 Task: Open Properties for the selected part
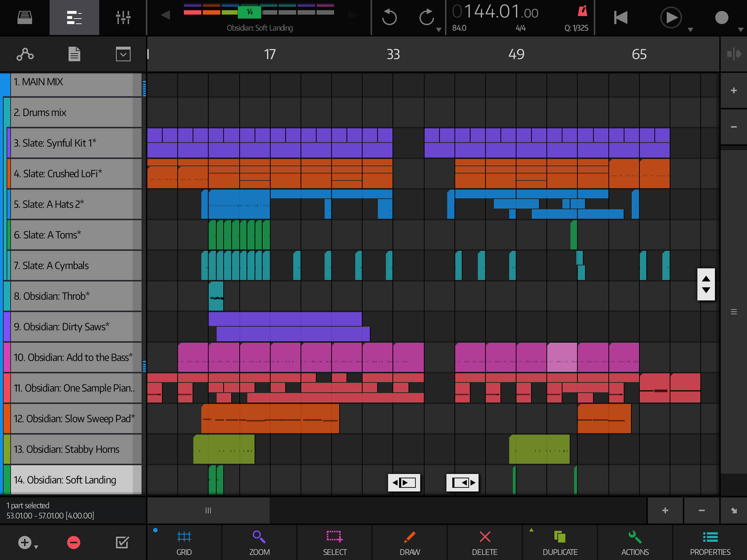[x=710, y=542]
